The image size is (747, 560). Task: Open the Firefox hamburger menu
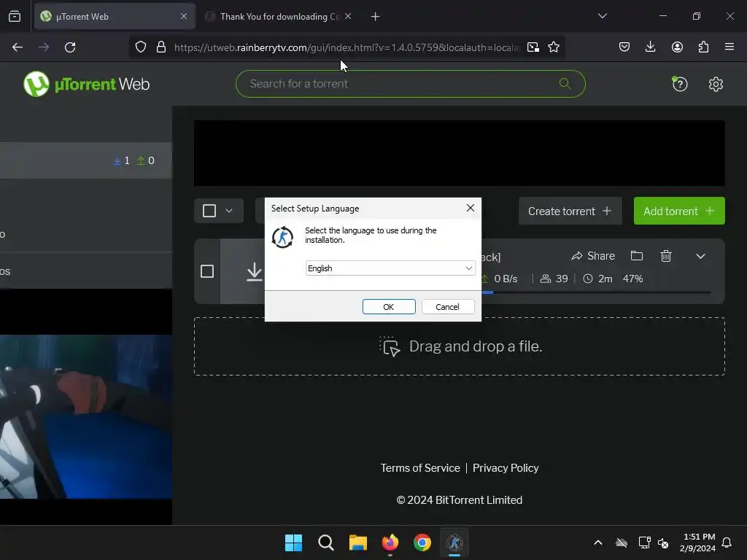tap(729, 47)
